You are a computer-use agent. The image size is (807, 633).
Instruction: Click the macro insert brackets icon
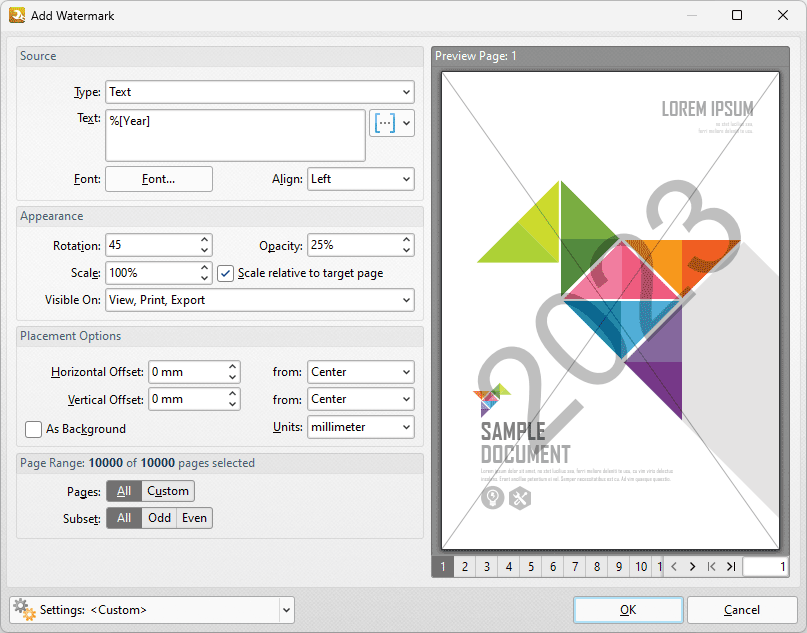tap(385, 123)
